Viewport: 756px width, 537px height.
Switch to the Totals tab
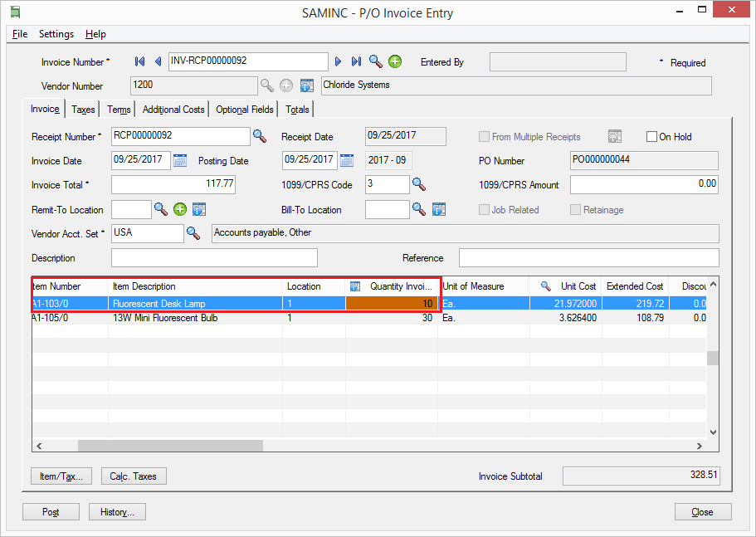[297, 110]
